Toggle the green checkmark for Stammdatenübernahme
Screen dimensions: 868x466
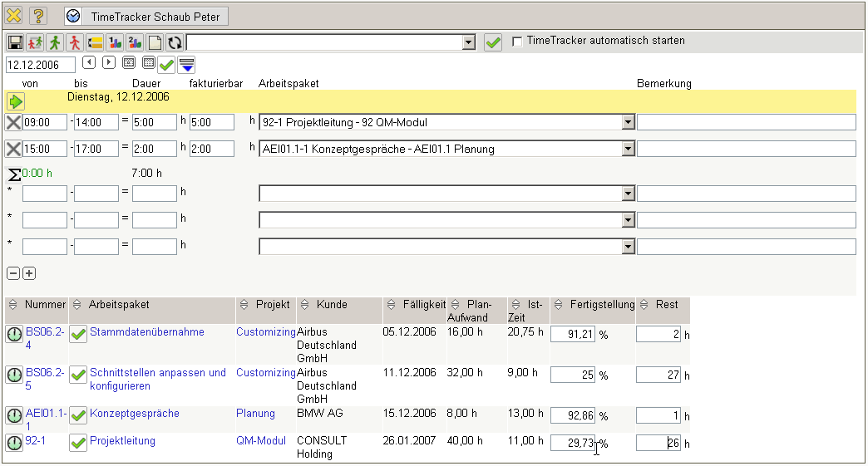pyautogui.click(x=78, y=334)
